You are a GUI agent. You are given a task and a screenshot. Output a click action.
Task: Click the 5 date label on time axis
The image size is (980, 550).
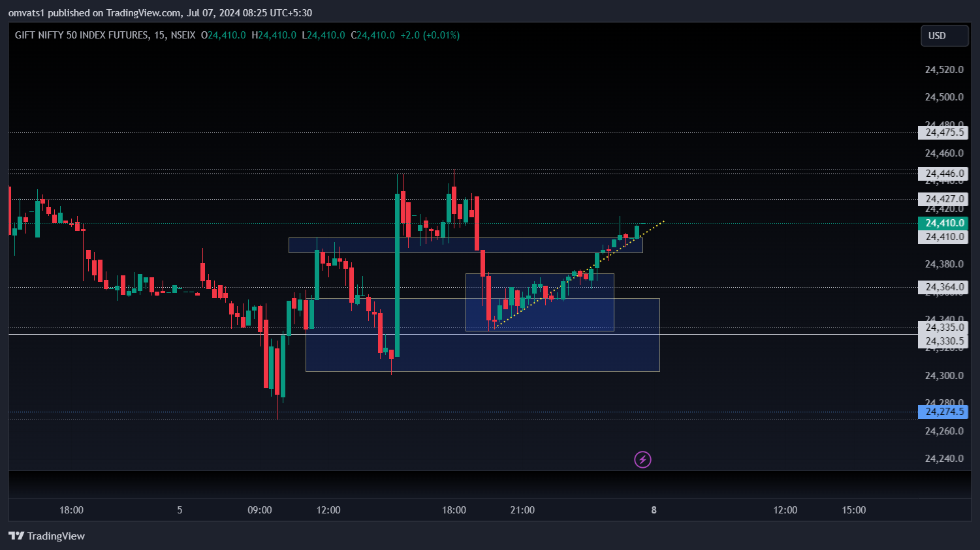coord(180,510)
